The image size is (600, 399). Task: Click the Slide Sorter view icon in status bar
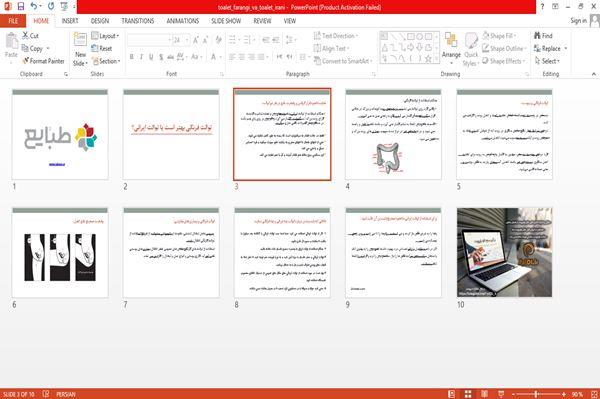pos(468,394)
